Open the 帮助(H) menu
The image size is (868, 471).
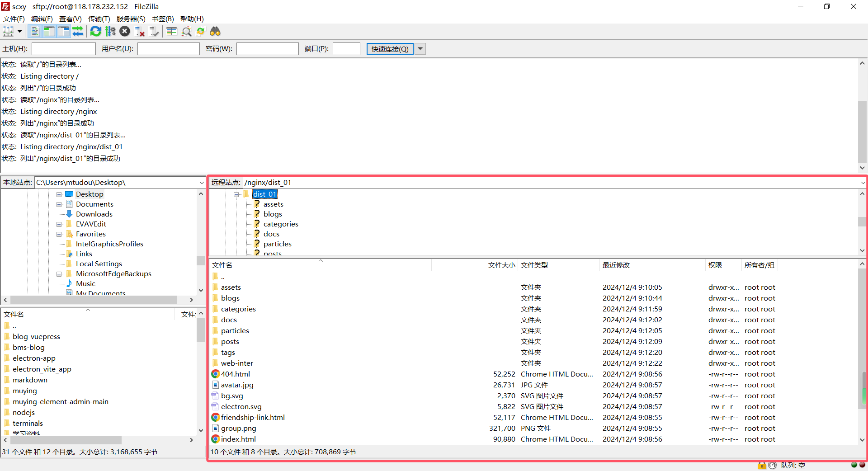point(192,19)
